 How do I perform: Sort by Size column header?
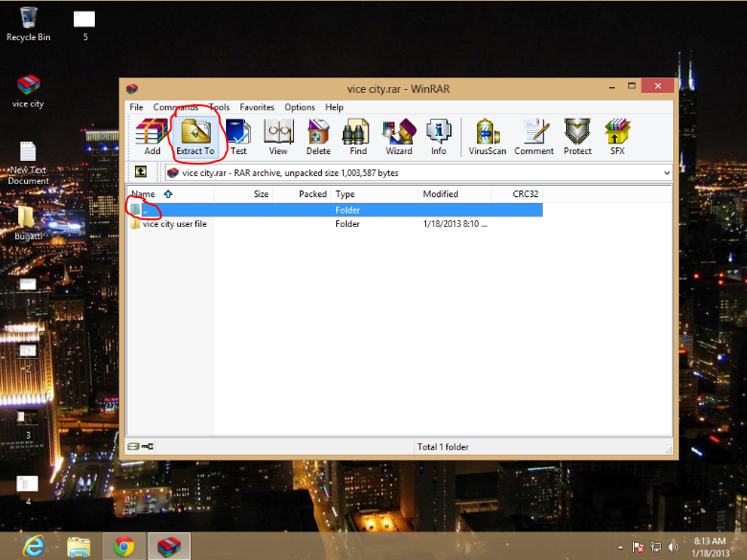point(243,193)
